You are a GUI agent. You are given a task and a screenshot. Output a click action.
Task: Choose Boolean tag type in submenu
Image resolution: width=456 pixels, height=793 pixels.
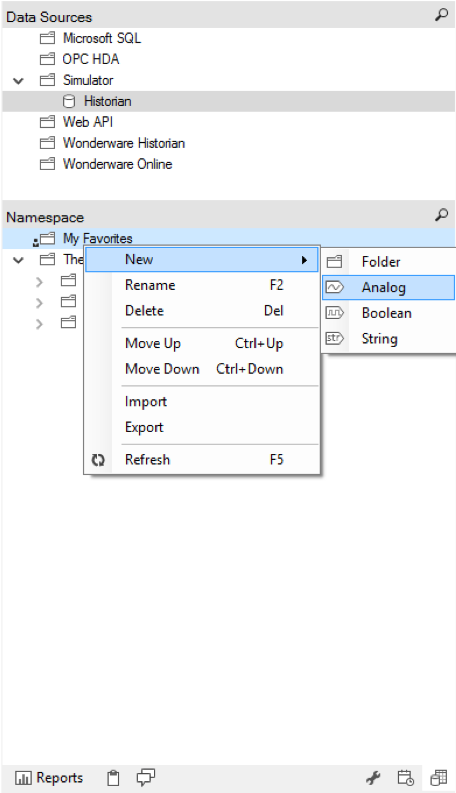click(x=388, y=313)
